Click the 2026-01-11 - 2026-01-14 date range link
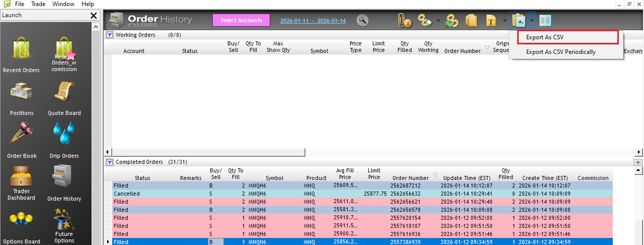The height and width of the screenshot is (245, 644). pos(312,21)
